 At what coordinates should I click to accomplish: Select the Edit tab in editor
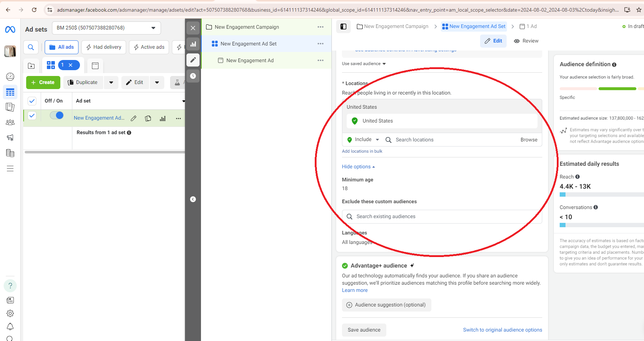tap(493, 41)
